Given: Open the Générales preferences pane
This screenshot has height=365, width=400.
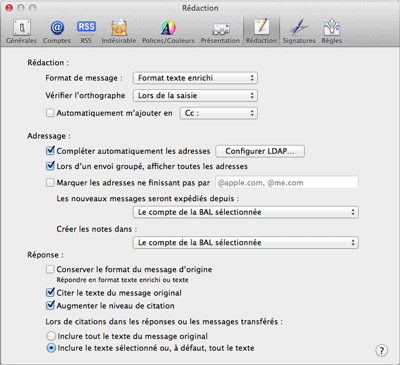Looking at the screenshot, I should click(22, 32).
